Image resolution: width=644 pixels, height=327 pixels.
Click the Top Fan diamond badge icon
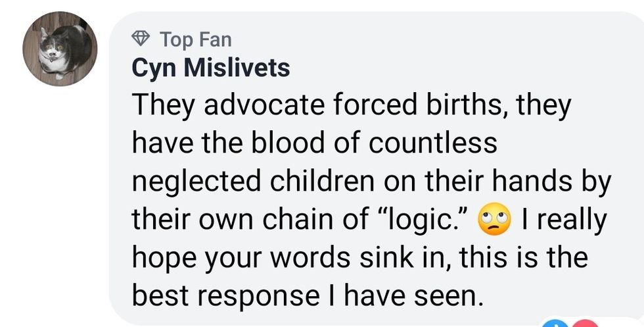point(141,39)
